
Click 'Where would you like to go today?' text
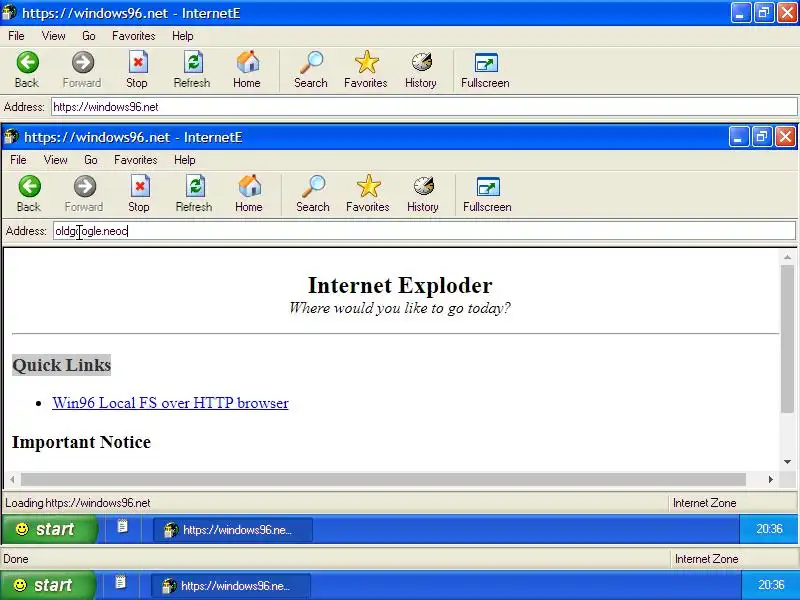(x=400, y=308)
